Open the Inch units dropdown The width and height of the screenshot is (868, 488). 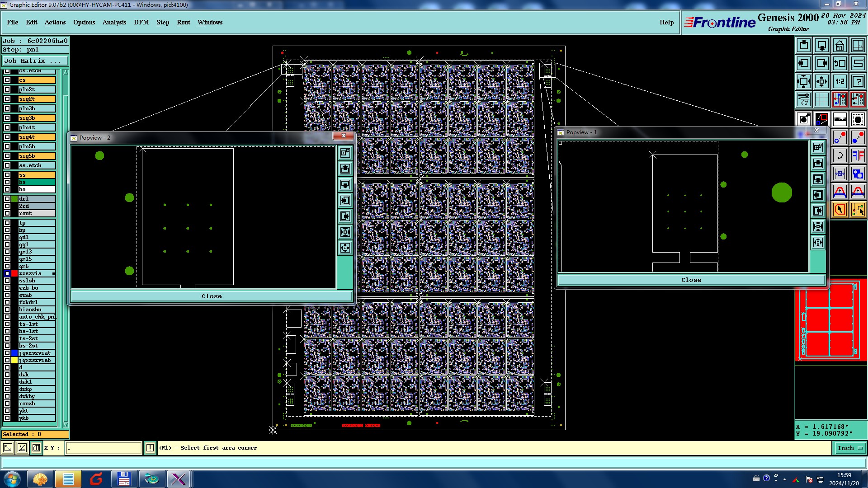(x=850, y=448)
